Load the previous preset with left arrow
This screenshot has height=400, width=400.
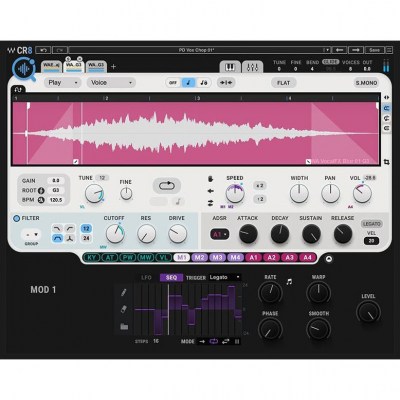pos(339,50)
